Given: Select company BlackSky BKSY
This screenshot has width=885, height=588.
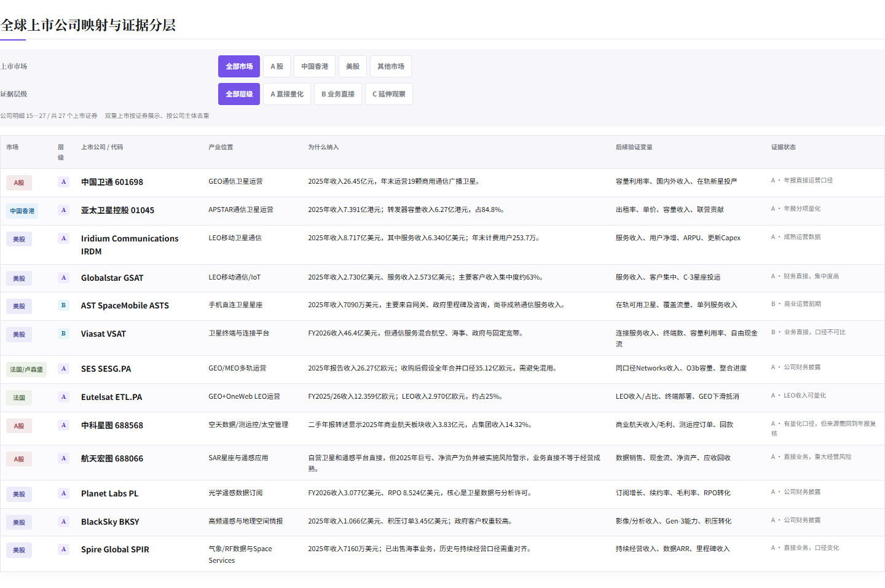Looking at the screenshot, I should (110, 522).
